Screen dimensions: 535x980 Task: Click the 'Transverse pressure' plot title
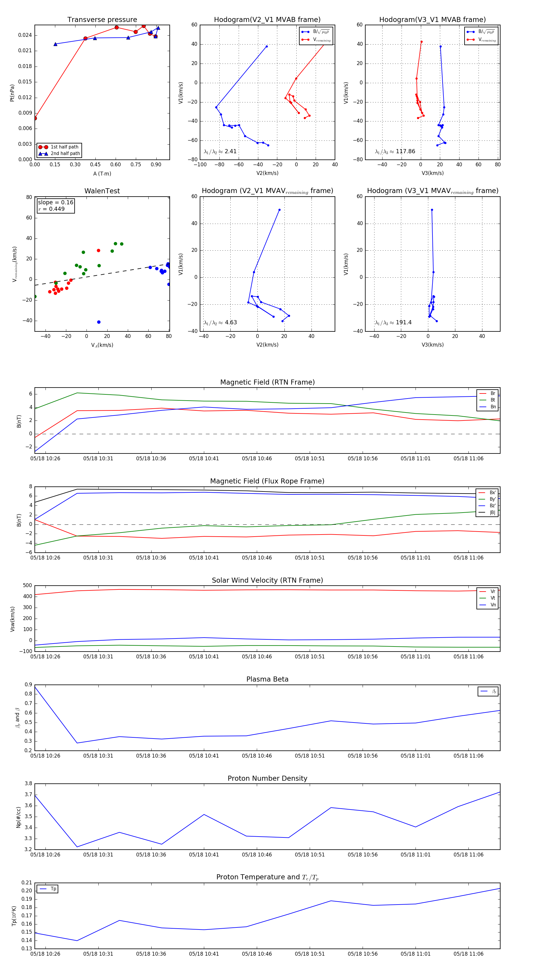pos(102,20)
